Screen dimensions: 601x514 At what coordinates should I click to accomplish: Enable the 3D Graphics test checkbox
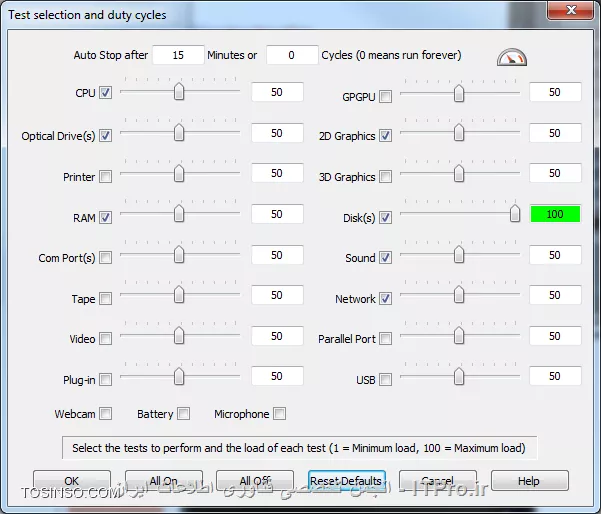coord(386,178)
